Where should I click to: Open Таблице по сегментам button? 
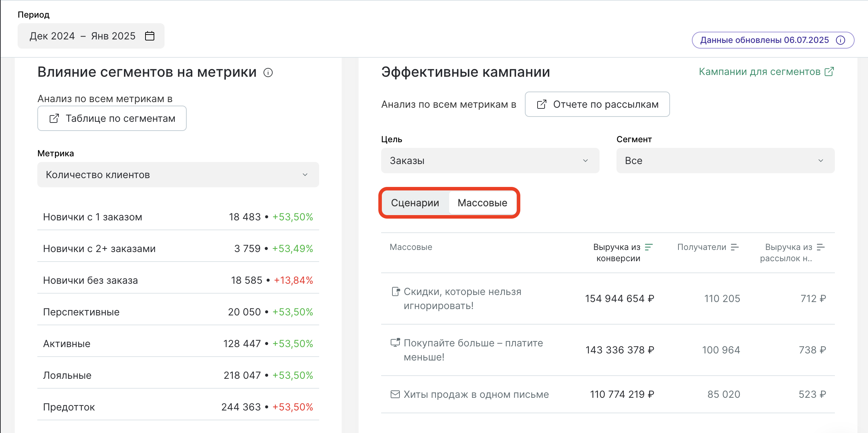click(x=112, y=118)
